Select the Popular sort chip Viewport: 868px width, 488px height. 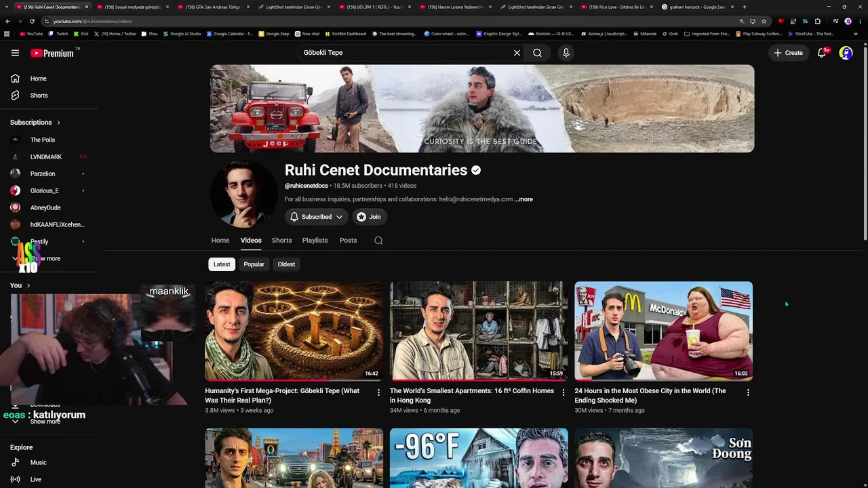(254, 264)
